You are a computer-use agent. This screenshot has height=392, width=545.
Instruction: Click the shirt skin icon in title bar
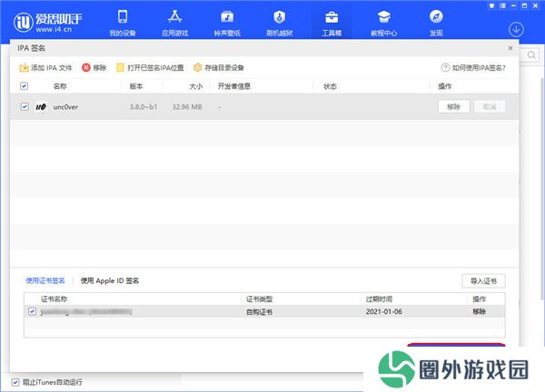click(x=491, y=5)
